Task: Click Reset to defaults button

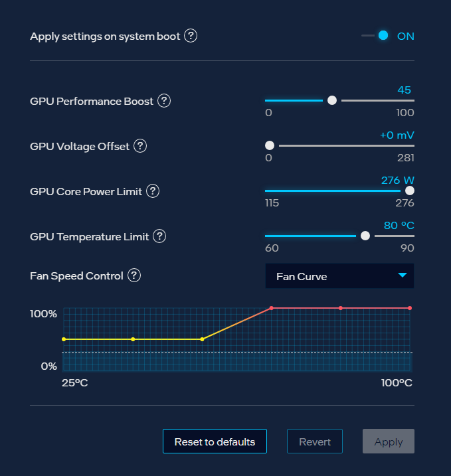Action: 215,441
